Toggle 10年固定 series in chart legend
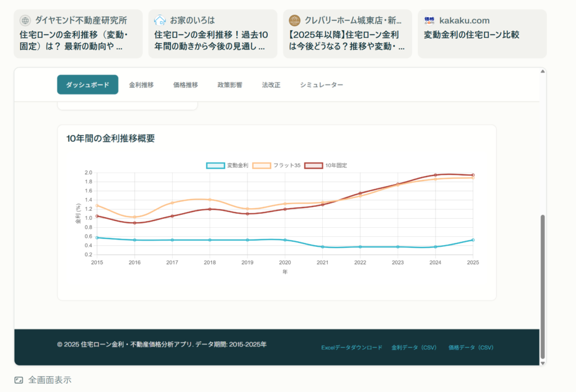This screenshot has width=576, height=392. (326, 165)
